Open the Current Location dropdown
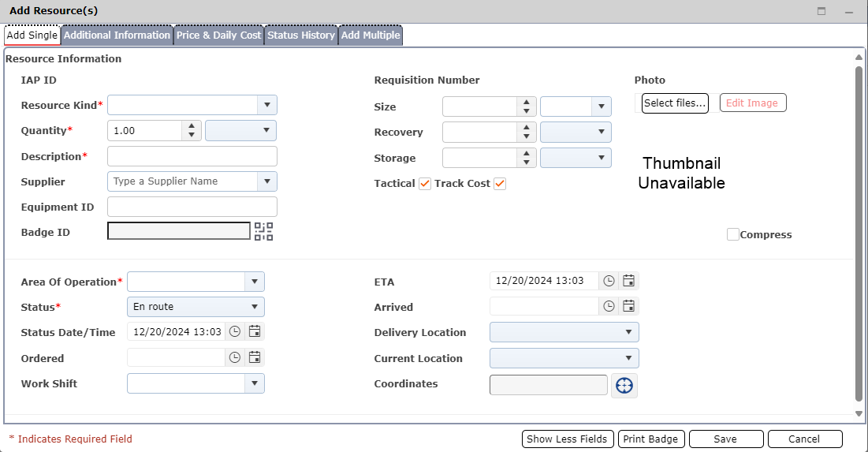The height and width of the screenshot is (452, 868). click(564, 358)
